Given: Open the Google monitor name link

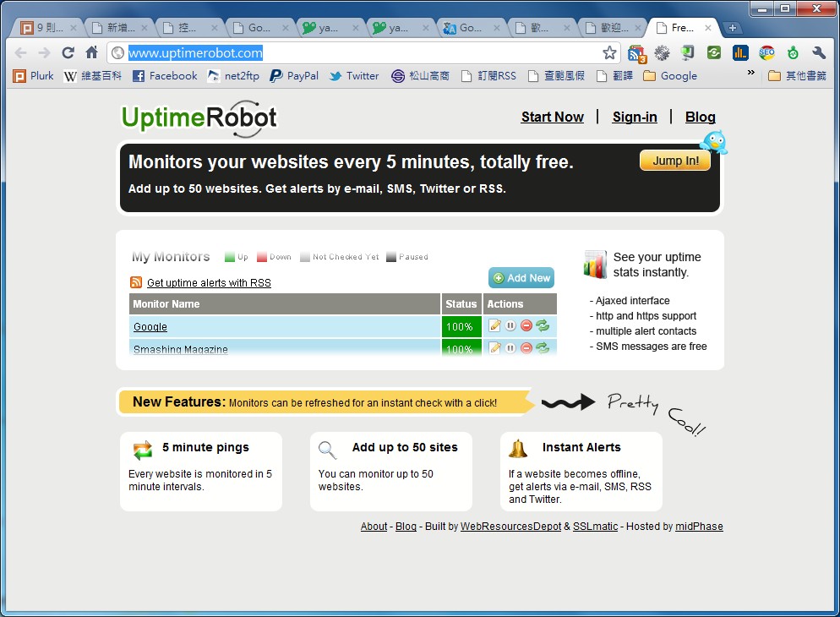Looking at the screenshot, I should pyautogui.click(x=150, y=327).
